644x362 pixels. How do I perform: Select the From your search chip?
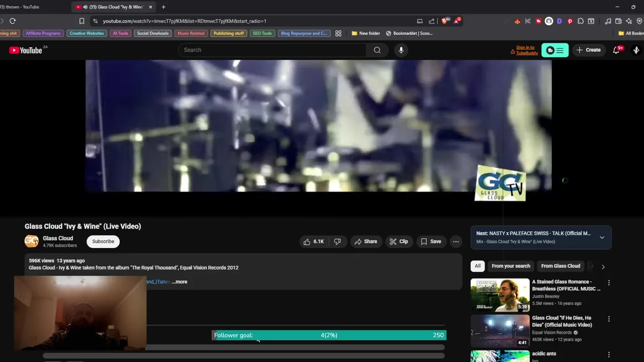[x=511, y=266]
